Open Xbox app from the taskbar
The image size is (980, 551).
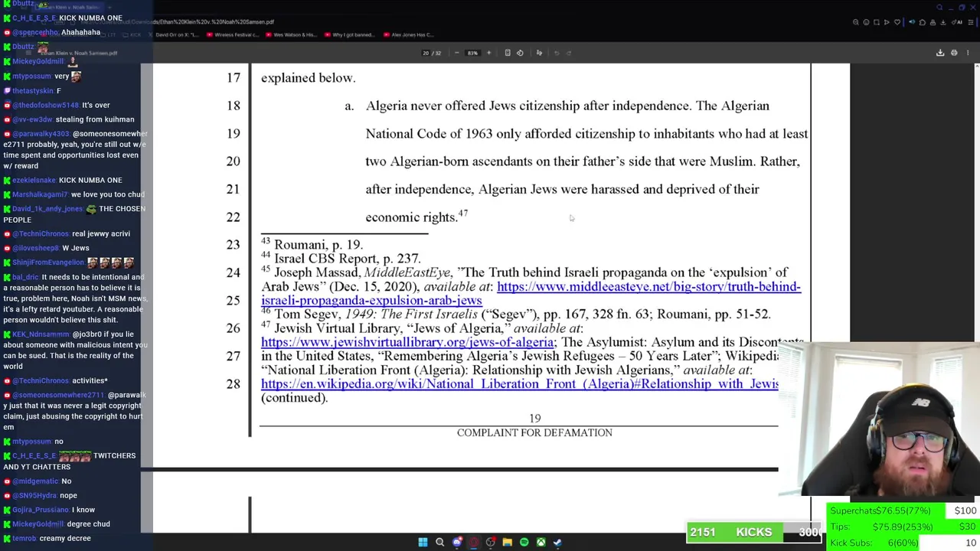point(541,542)
